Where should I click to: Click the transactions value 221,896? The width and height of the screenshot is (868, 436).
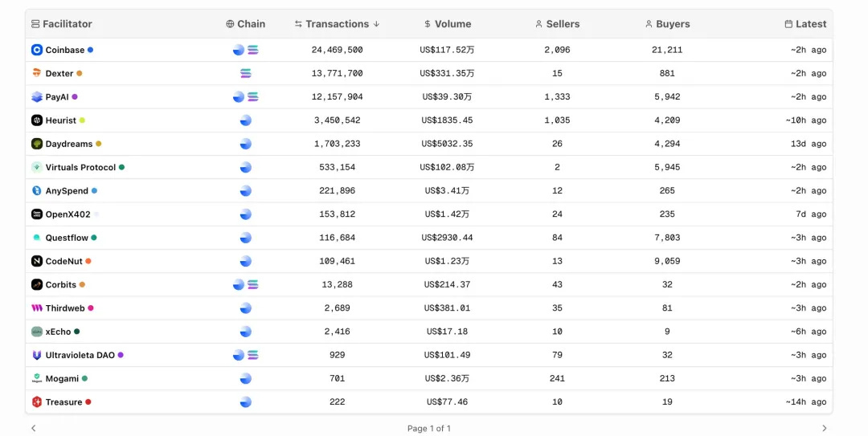[x=337, y=191]
